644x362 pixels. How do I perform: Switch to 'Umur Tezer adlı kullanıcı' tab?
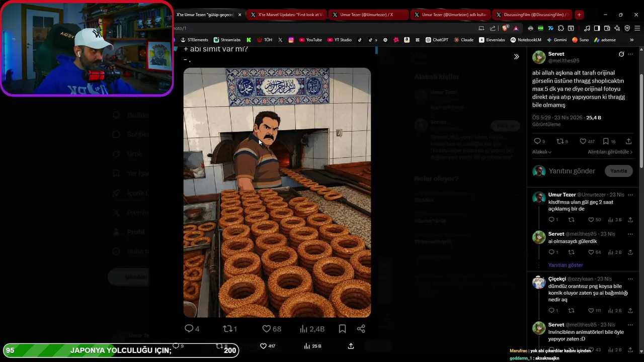pyautogui.click(x=450, y=15)
